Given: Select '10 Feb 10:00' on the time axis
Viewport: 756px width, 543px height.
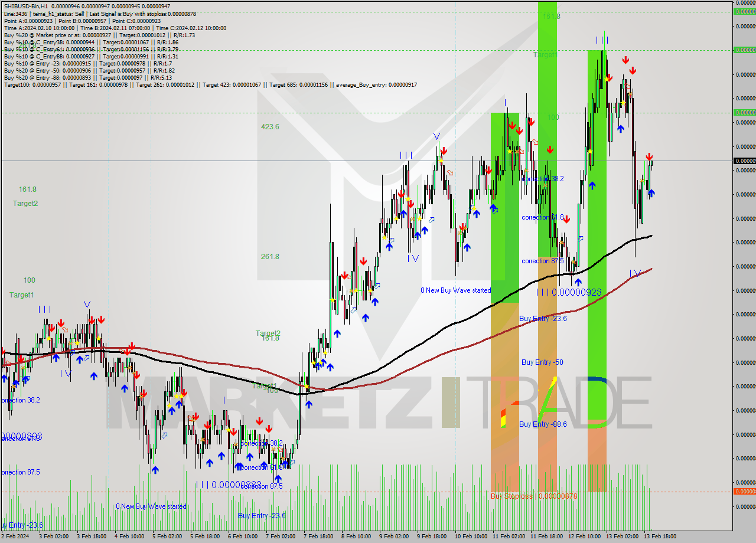Looking at the screenshot, I should (471, 537).
